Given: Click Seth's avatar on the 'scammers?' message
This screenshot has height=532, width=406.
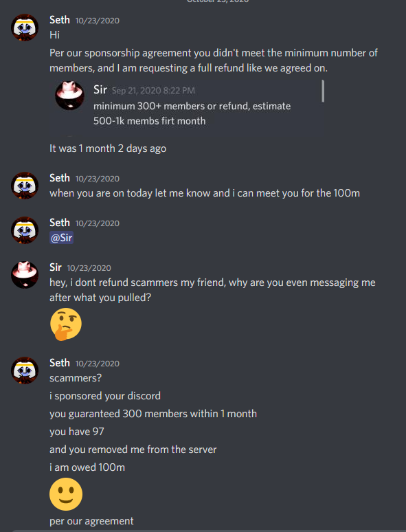Looking at the screenshot, I should (x=25, y=370).
